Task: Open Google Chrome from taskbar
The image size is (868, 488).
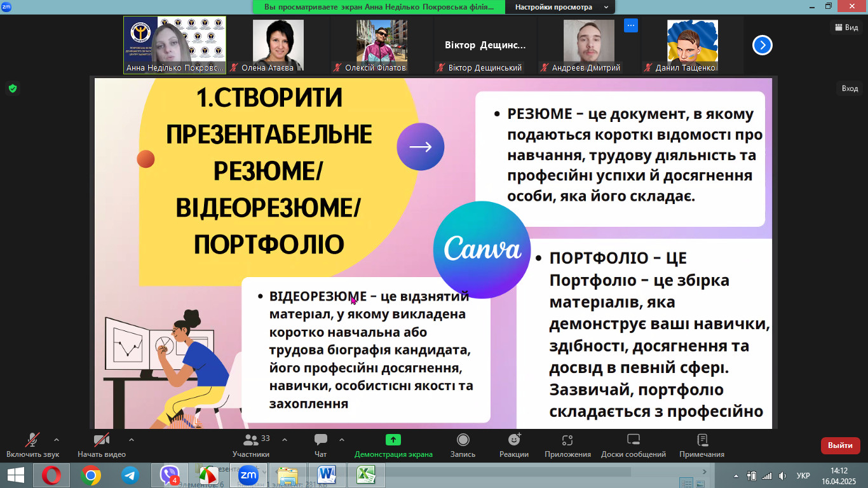Action: [91, 475]
